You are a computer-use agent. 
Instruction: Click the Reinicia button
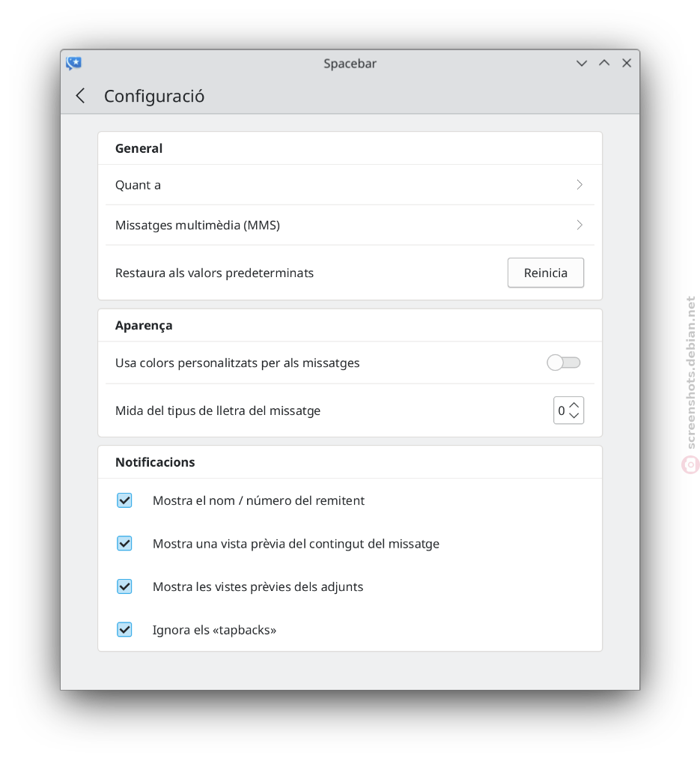click(x=545, y=273)
